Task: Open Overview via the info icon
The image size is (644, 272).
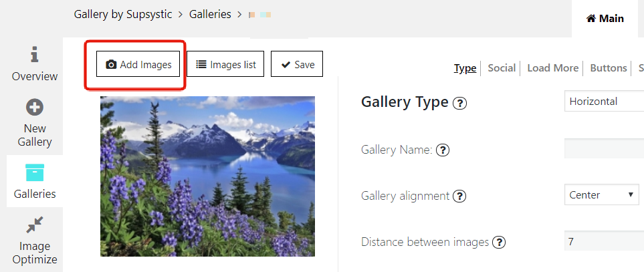Action: pyautogui.click(x=35, y=55)
